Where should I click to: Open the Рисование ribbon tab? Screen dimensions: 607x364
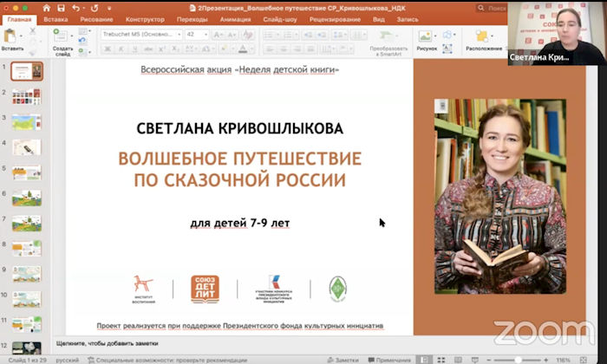[x=96, y=19]
